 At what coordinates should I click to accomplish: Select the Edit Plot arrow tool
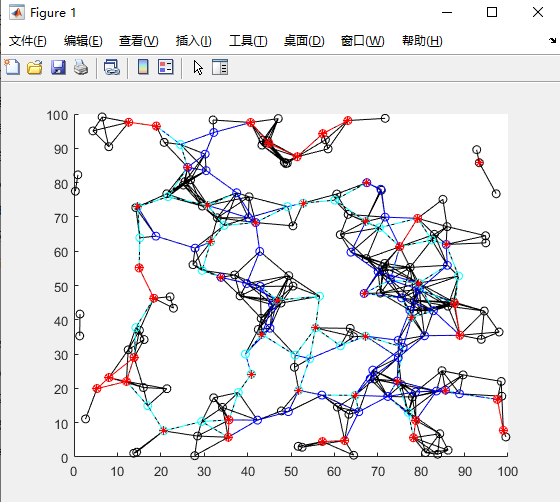pos(198,67)
